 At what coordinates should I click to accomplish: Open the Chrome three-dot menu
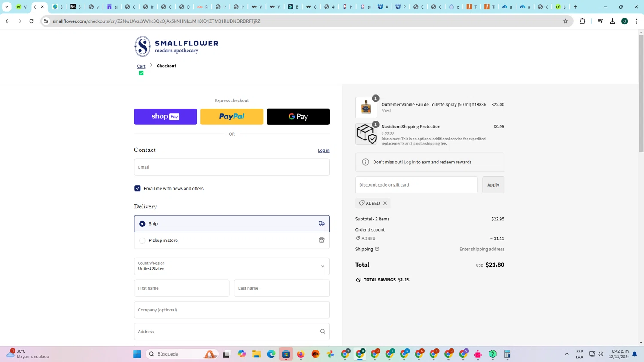[637, 21]
